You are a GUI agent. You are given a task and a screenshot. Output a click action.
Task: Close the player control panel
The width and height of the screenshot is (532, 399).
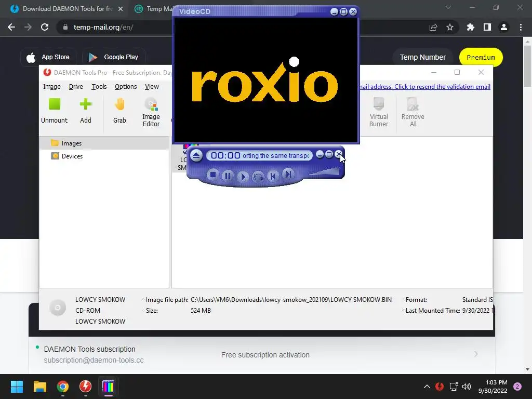338,154
